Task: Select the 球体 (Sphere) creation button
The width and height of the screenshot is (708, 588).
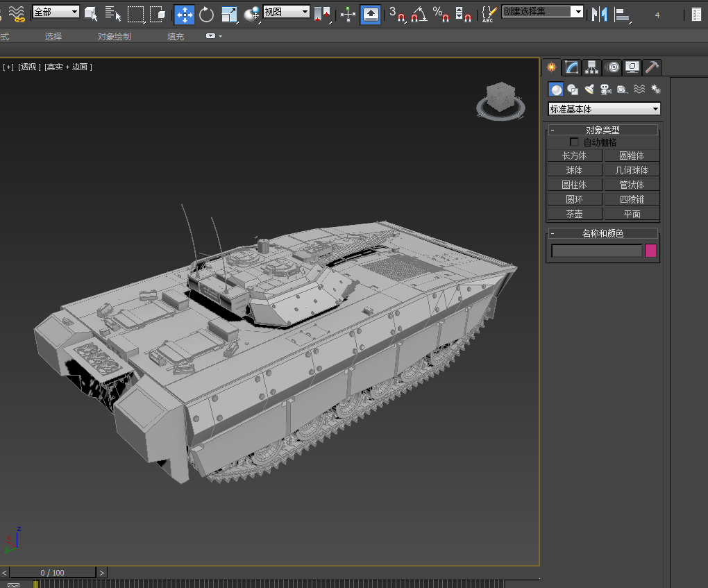Action: (x=574, y=169)
